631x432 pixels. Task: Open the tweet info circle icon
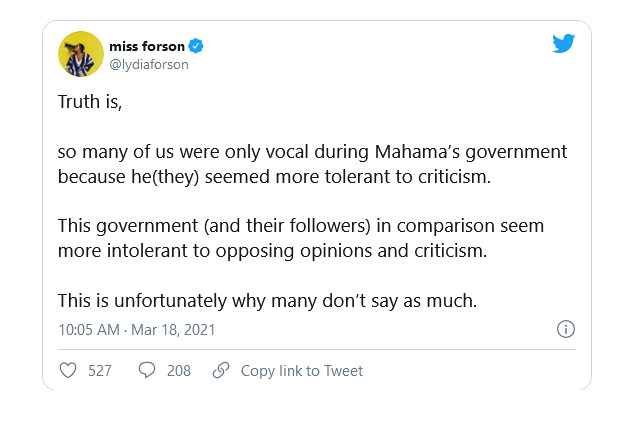[566, 329]
